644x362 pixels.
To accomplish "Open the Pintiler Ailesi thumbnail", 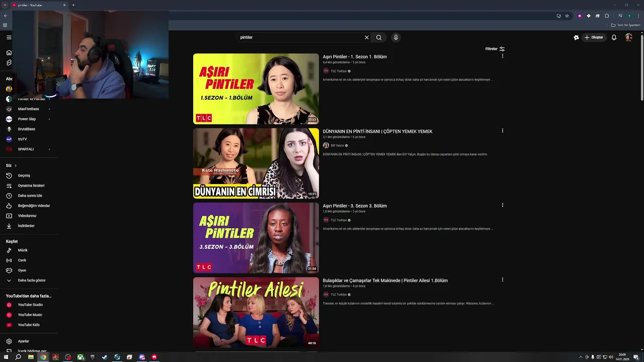I will [256, 312].
